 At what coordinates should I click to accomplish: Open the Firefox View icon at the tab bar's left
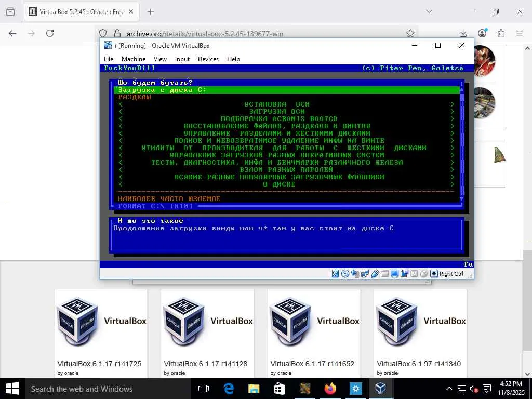10,12
